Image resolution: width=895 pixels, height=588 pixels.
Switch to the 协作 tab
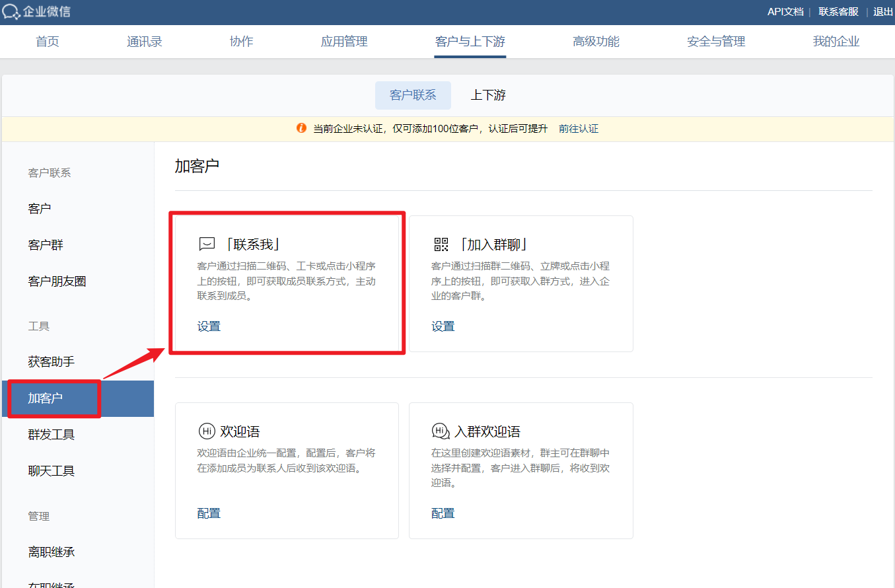[241, 42]
